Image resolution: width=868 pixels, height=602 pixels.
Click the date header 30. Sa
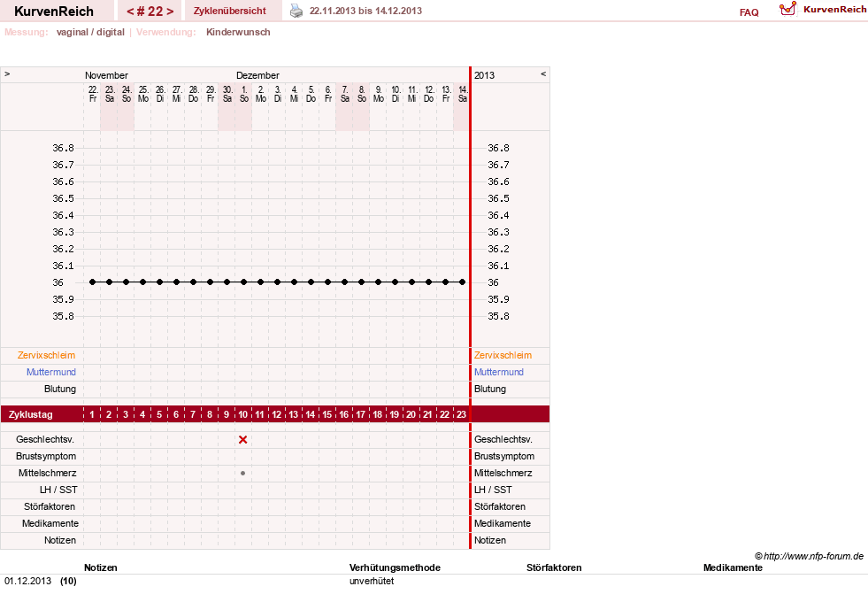(x=227, y=94)
